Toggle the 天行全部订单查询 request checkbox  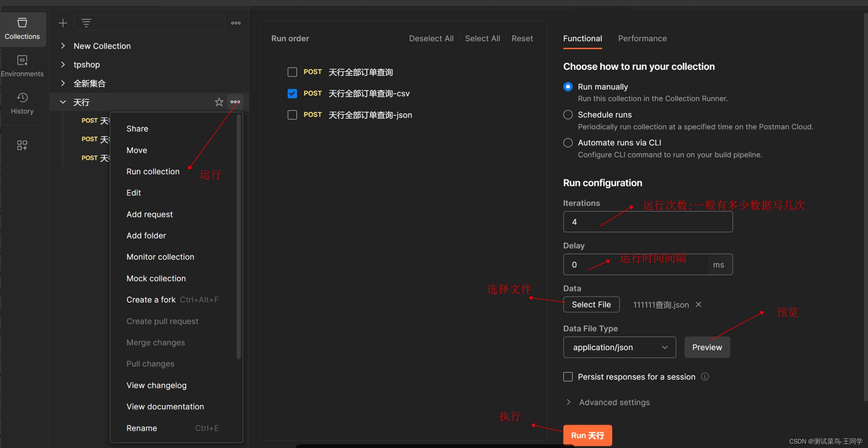292,72
